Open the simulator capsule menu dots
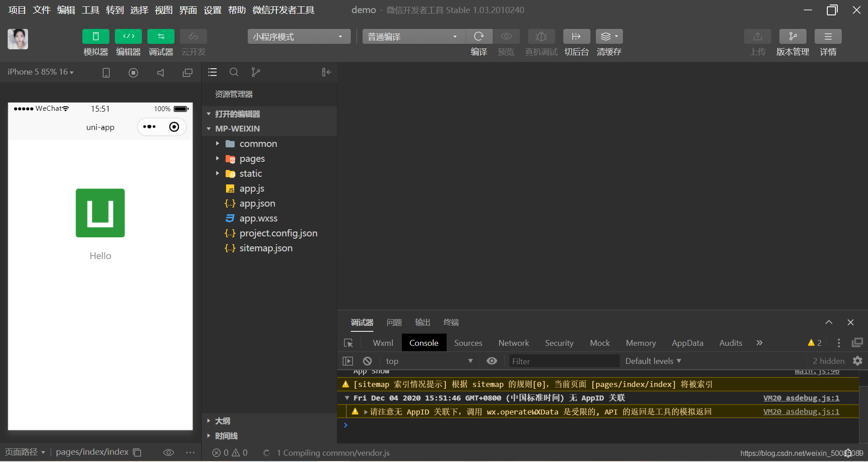Viewport: 868px width, 462px height. (x=149, y=127)
